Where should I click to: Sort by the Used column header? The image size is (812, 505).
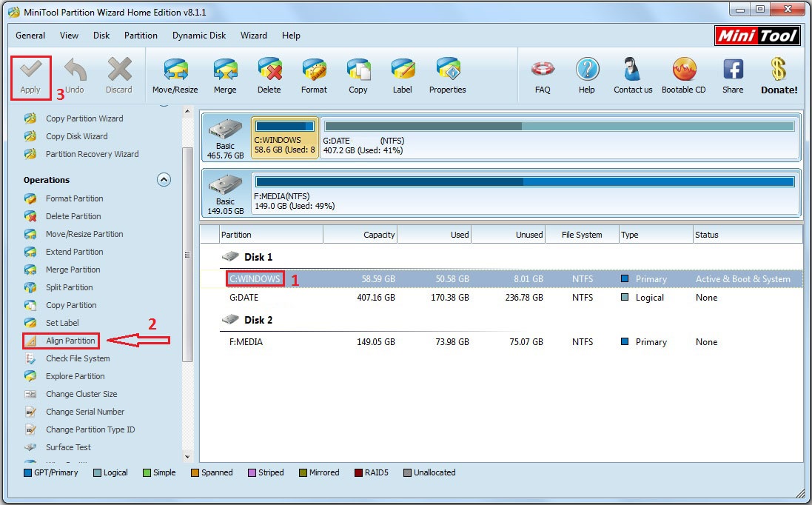[x=434, y=235]
